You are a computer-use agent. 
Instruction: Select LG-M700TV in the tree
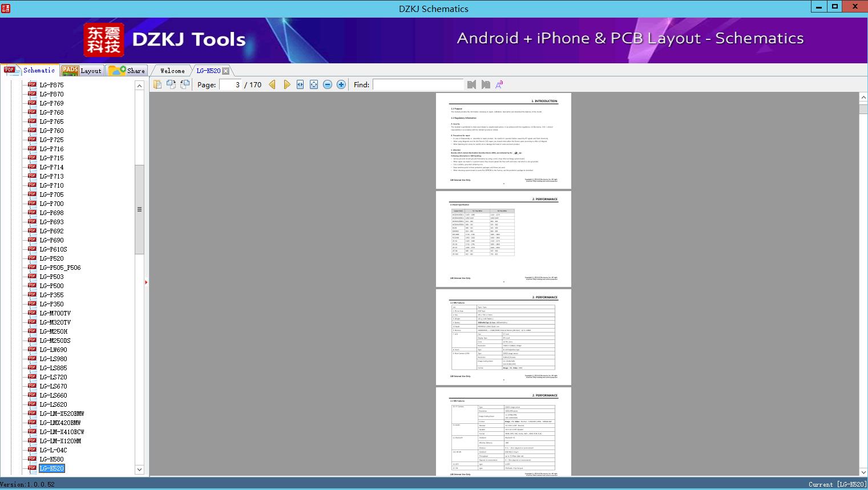pyautogui.click(x=55, y=313)
